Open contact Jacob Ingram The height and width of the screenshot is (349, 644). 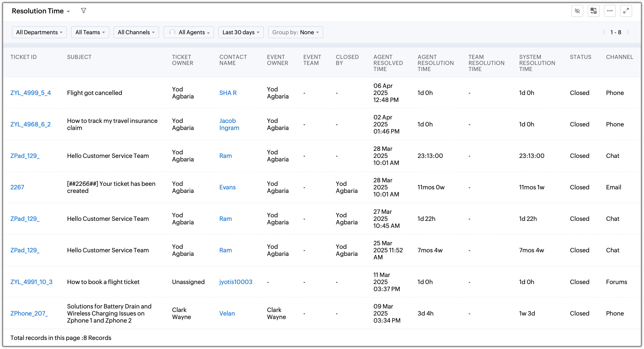pos(229,124)
